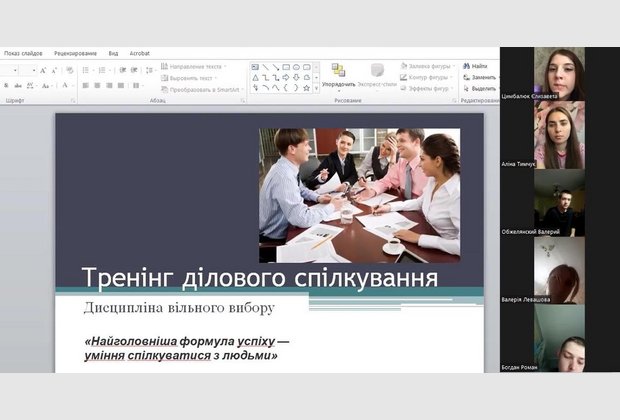The width and height of the screenshot is (620, 420).
Task: Click Найти (Find) button
Action: (475, 66)
